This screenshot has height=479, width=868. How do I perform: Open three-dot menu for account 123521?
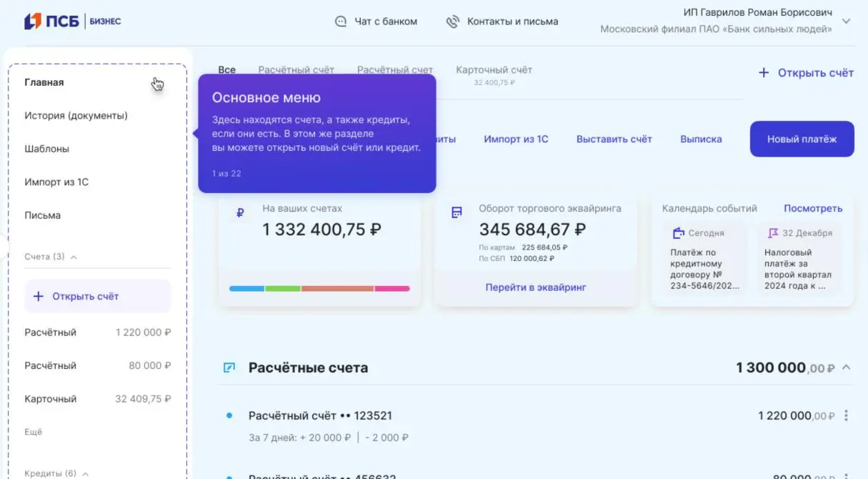(x=847, y=415)
